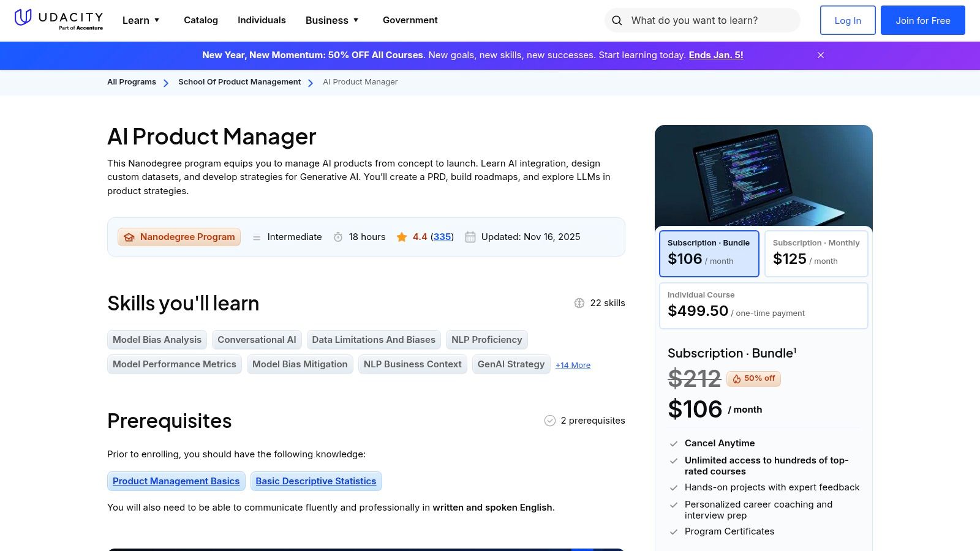The width and height of the screenshot is (980, 551).
Task: Select the Subscription Monthly pricing option
Action: click(x=816, y=253)
